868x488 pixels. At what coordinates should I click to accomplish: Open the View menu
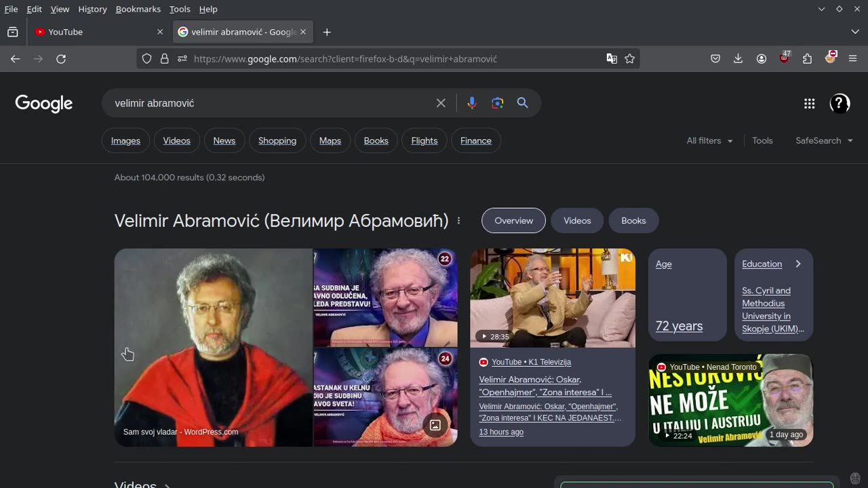[x=60, y=9]
